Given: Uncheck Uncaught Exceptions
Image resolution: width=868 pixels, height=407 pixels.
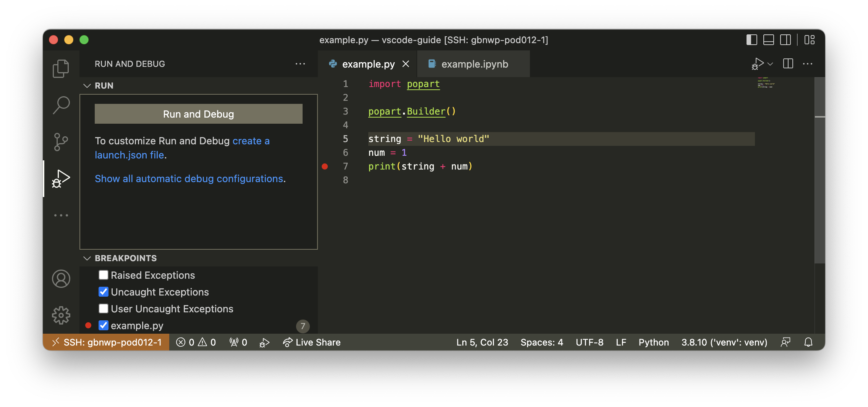Looking at the screenshot, I should pos(103,292).
